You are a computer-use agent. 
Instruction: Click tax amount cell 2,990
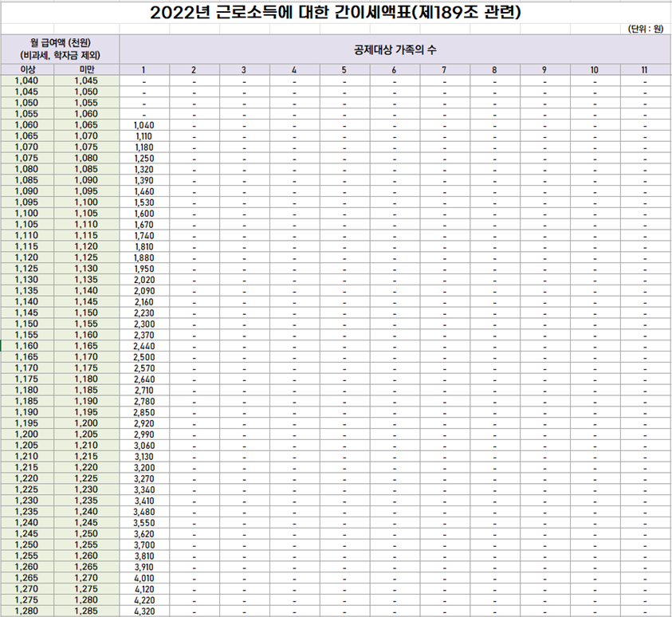point(144,435)
